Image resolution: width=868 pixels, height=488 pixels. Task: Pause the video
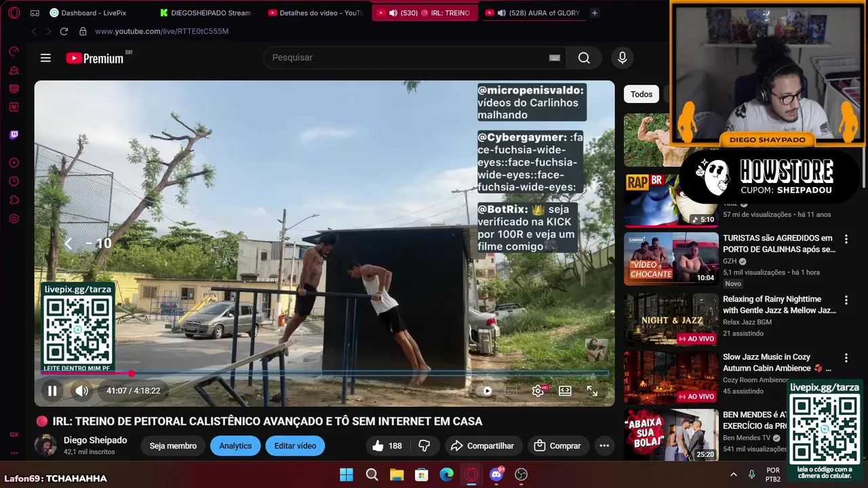[52, 390]
